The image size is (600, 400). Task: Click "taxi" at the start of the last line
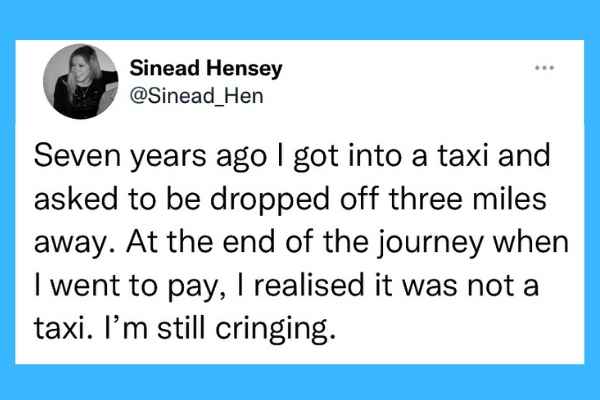click(59, 329)
